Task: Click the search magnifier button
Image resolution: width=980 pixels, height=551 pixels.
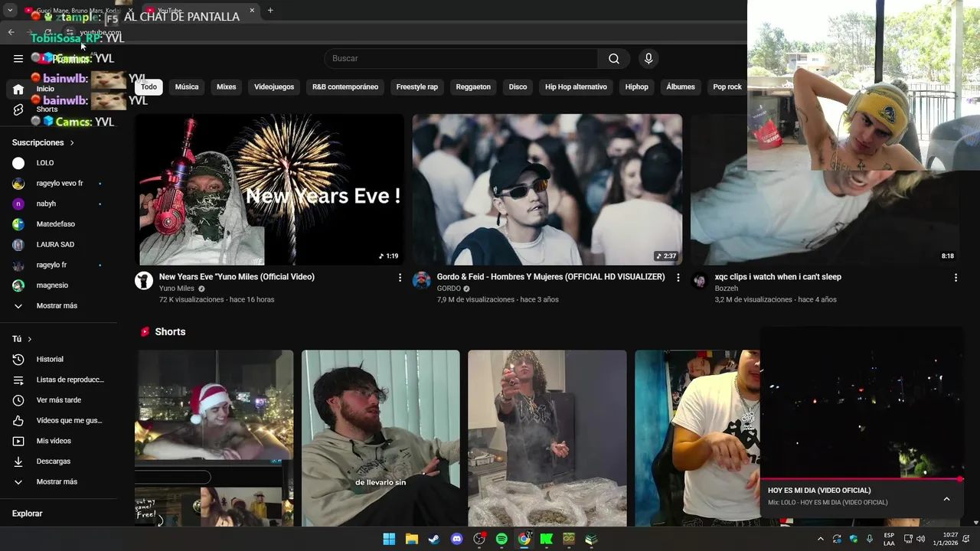Action: pos(614,58)
